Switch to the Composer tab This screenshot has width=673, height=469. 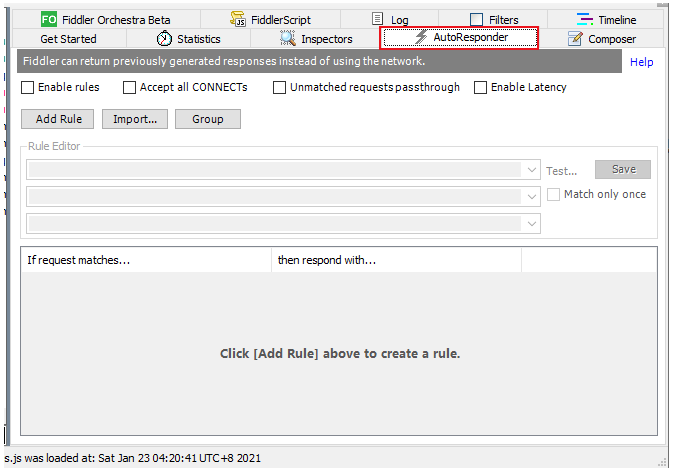601,39
